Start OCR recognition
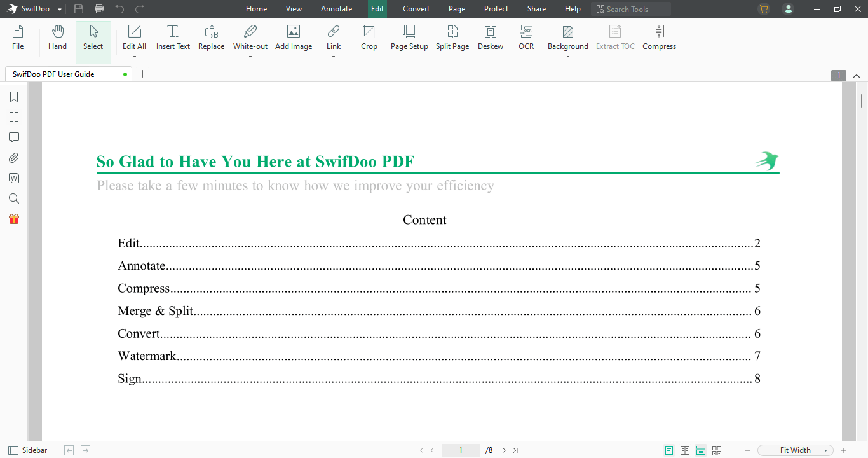This screenshot has width=868, height=458. click(x=526, y=38)
